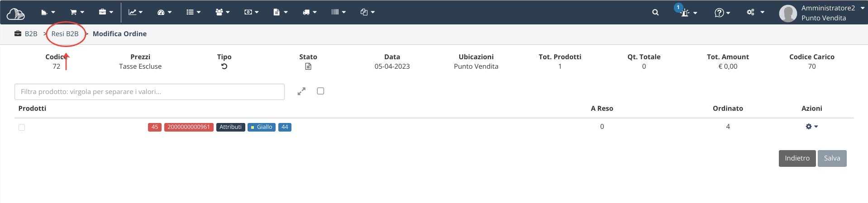Toggle the checkbox beside the filter field
The image size is (868, 203).
[320, 91]
